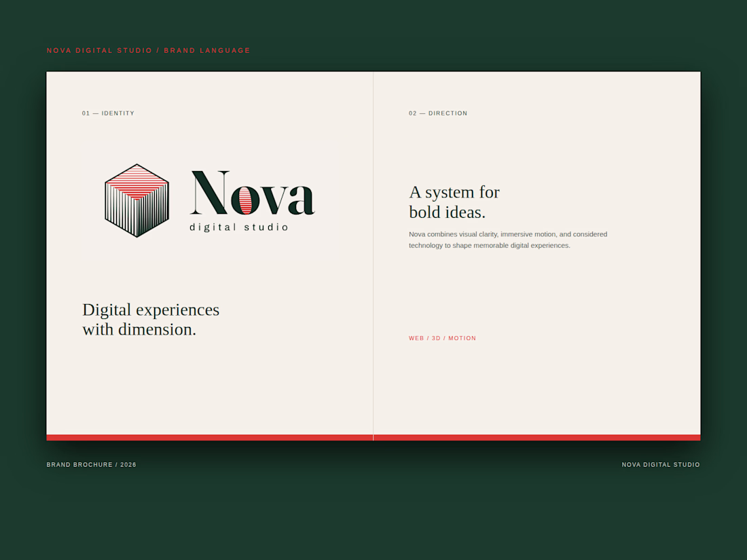Select the 'A system for bold ideas.' heading
Screen dimensions: 747x560
tap(454, 202)
